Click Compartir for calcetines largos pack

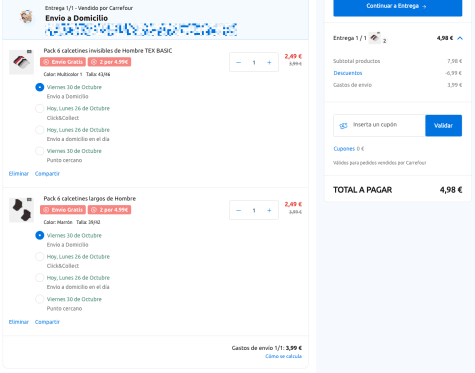tap(47, 322)
